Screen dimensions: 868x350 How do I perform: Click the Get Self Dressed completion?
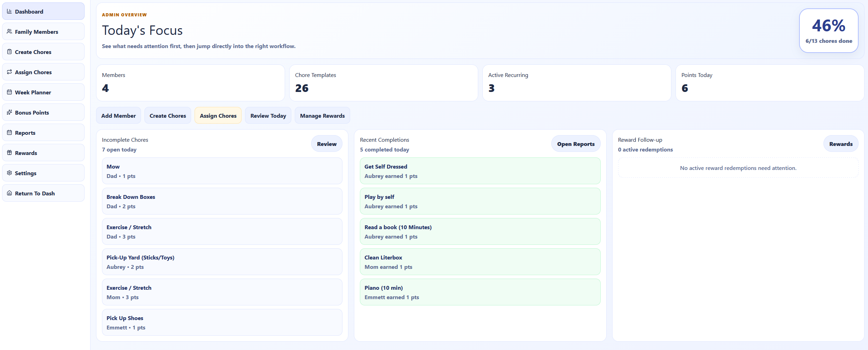click(480, 171)
